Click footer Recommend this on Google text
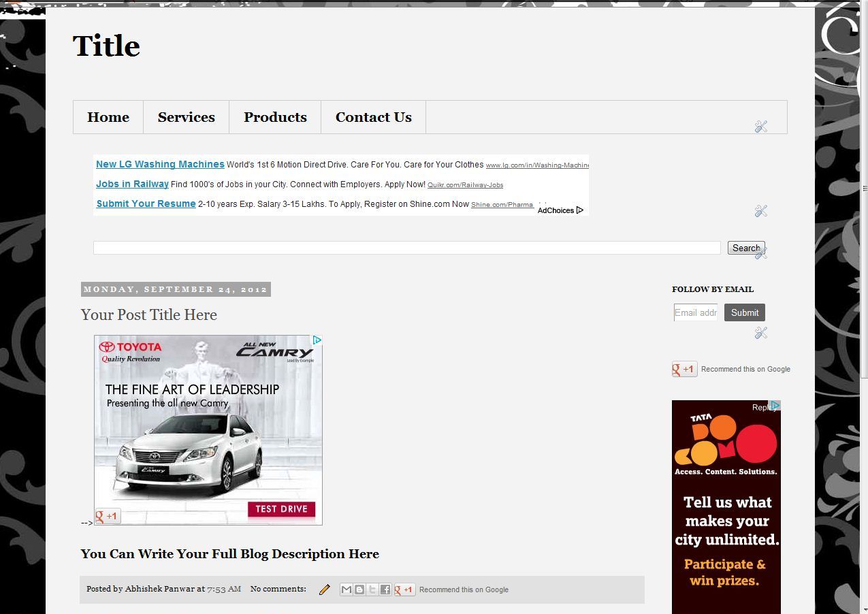 pos(464,589)
